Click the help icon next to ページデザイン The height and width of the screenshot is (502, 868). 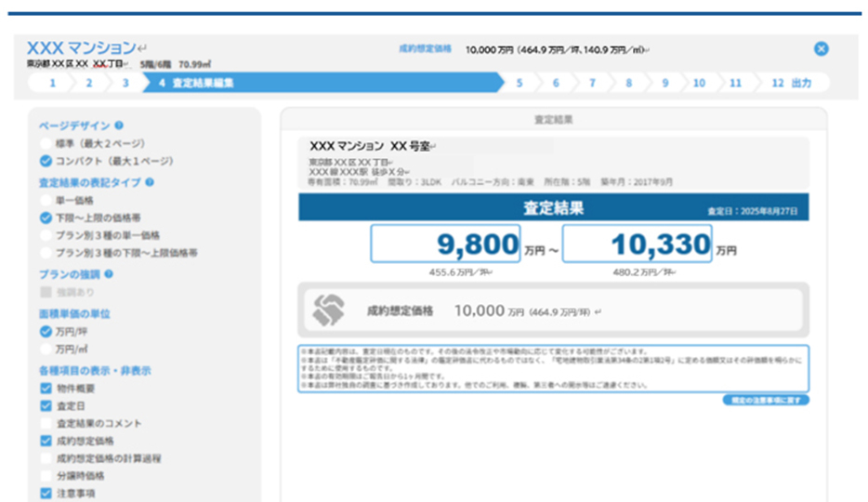click(119, 125)
